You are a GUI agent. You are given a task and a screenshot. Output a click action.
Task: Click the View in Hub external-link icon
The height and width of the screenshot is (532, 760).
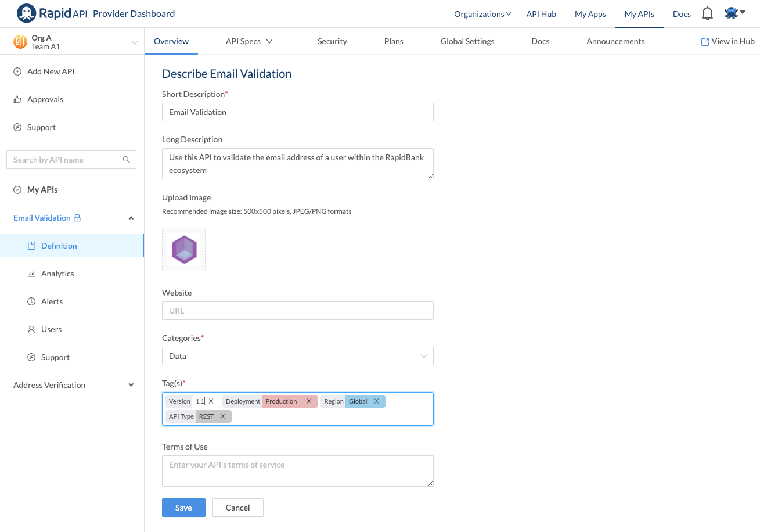(x=705, y=42)
